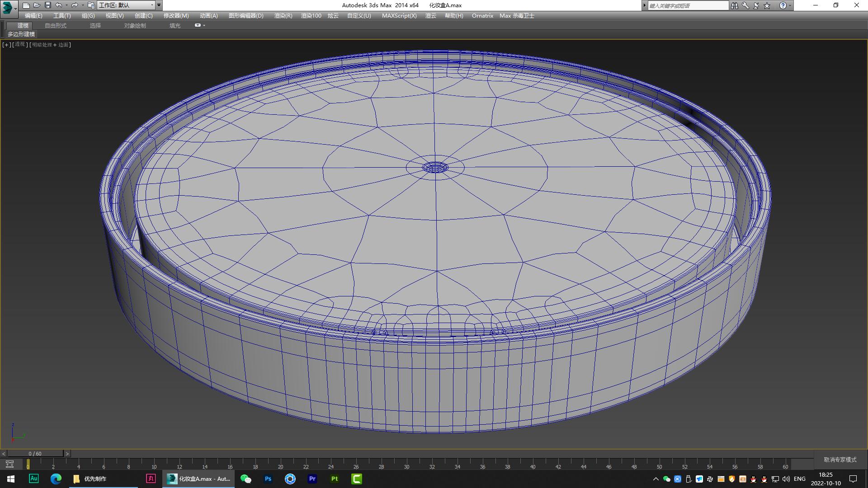Click the Undo arrow icon
The image size is (868, 488).
tap(59, 5)
